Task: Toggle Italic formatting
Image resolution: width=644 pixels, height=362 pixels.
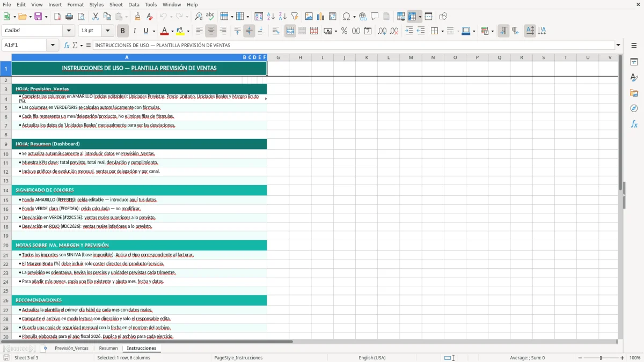Action: click(135, 31)
